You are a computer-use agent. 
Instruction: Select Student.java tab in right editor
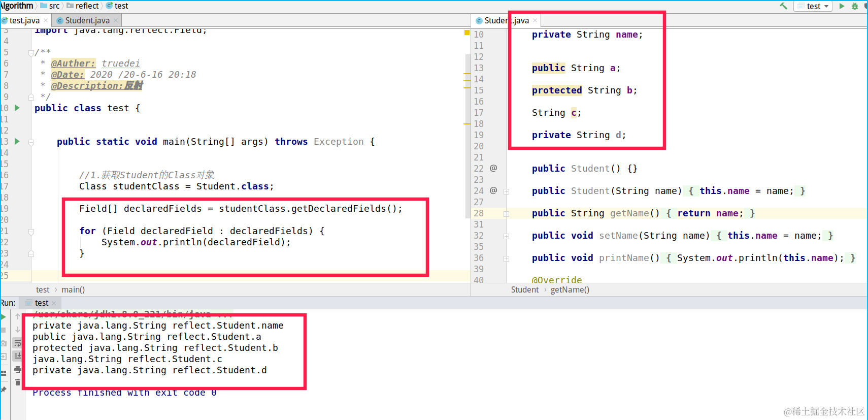[507, 20]
